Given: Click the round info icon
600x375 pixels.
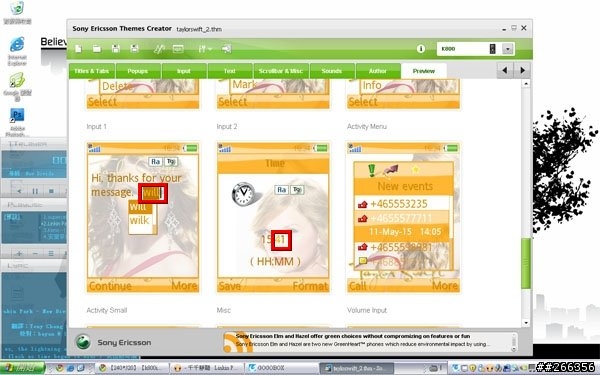Looking at the screenshot, I should click(x=421, y=49).
